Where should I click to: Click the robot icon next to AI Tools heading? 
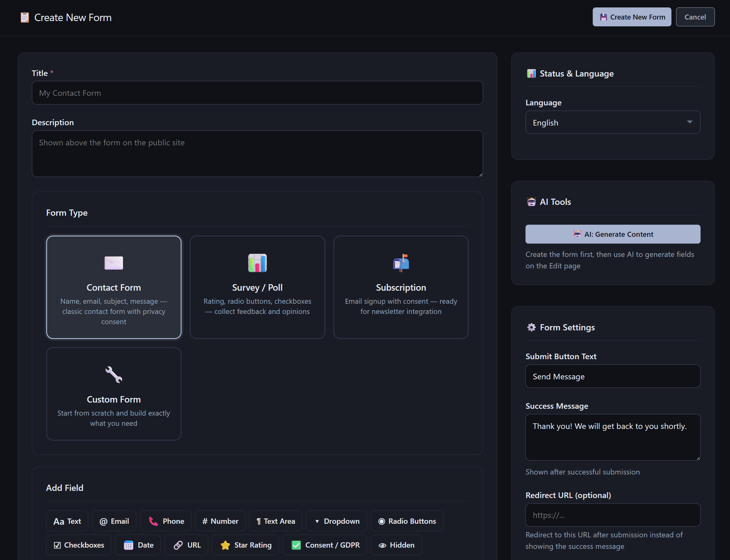pos(531,202)
